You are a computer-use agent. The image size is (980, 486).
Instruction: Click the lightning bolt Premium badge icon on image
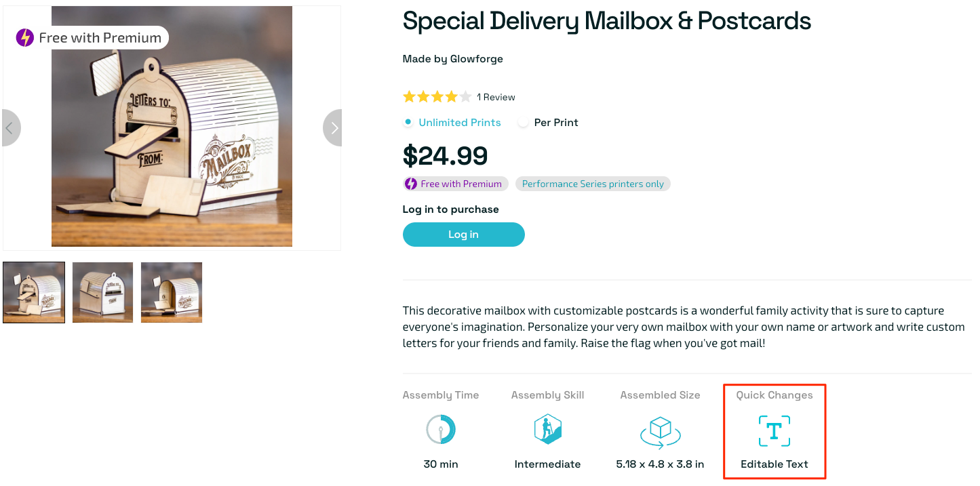click(25, 38)
